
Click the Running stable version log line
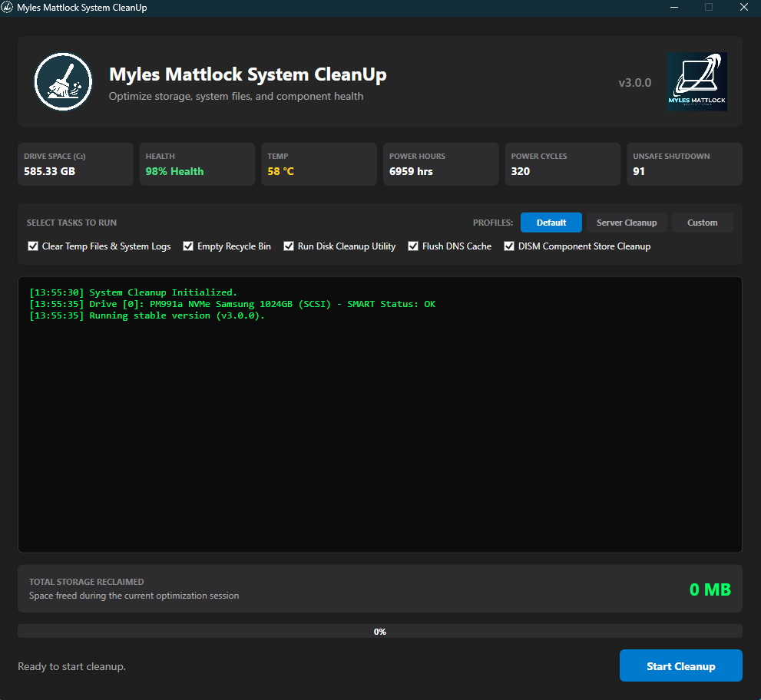tap(147, 315)
